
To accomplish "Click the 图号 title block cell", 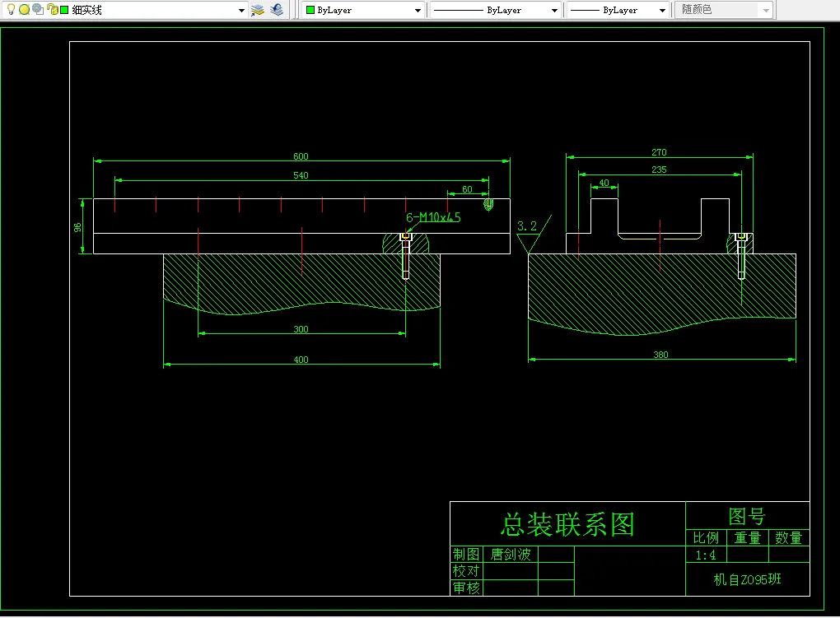I will (x=747, y=516).
